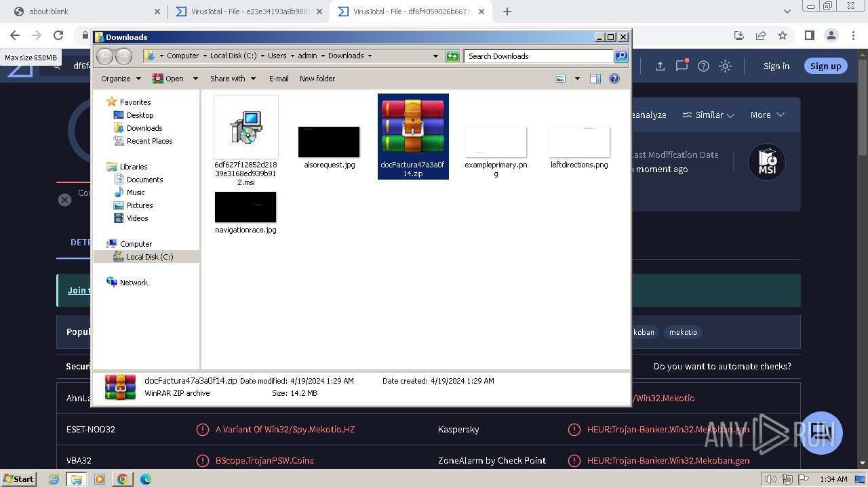Select the docFactura47a3a0f14.zip archive
Screen dimensions: 868x488
(x=413, y=136)
